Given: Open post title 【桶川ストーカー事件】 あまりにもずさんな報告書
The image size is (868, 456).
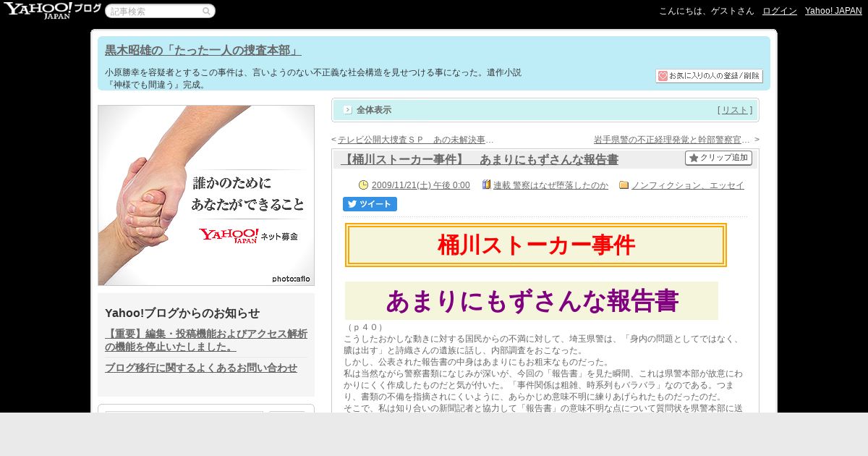Looking at the screenshot, I should coord(480,160).
